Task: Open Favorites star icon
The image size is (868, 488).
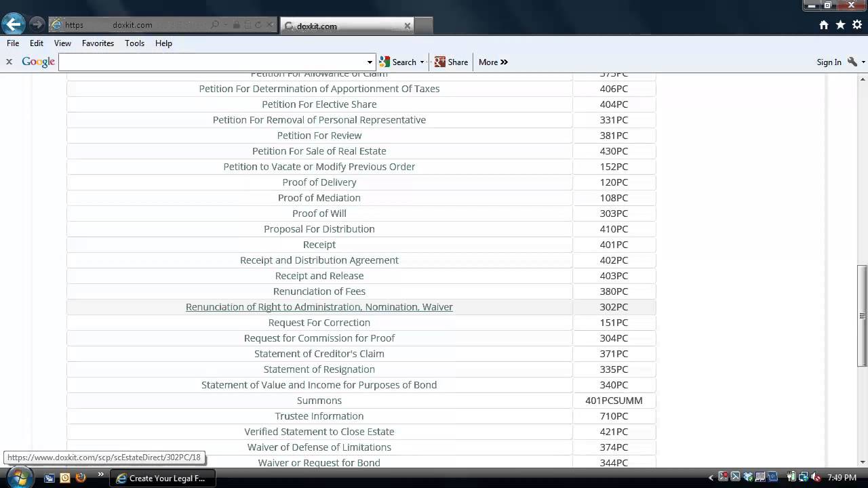Action: coord(840,25)
